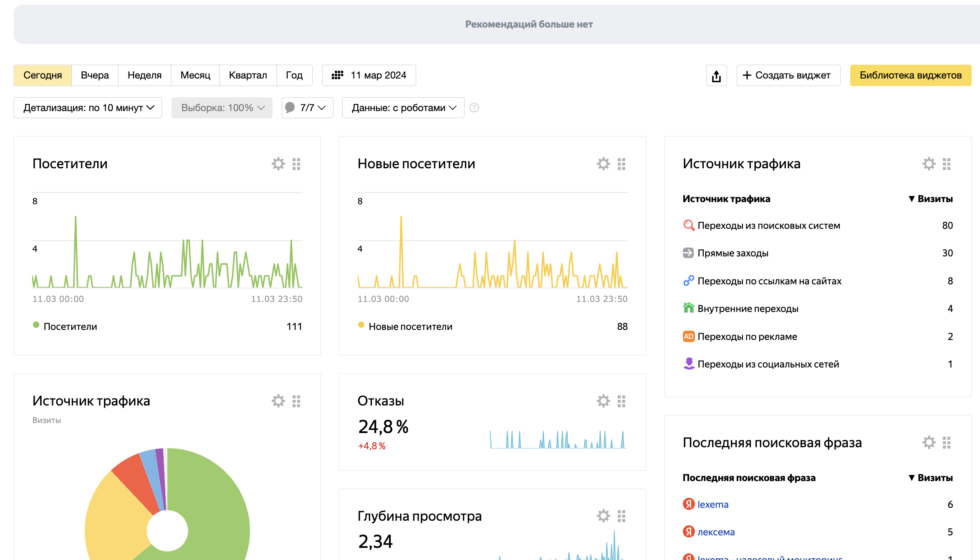
Task: Open settings gear of Источник трафика table widget
Action: [929, 164]
